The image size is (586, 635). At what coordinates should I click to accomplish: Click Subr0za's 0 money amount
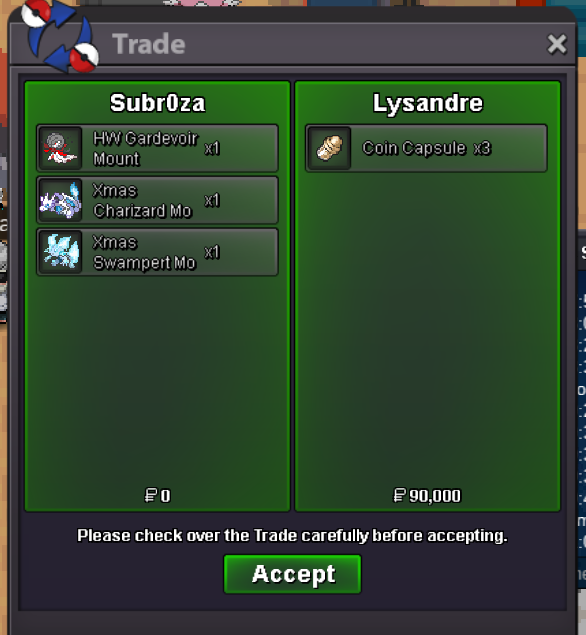(x=165, y=496)
